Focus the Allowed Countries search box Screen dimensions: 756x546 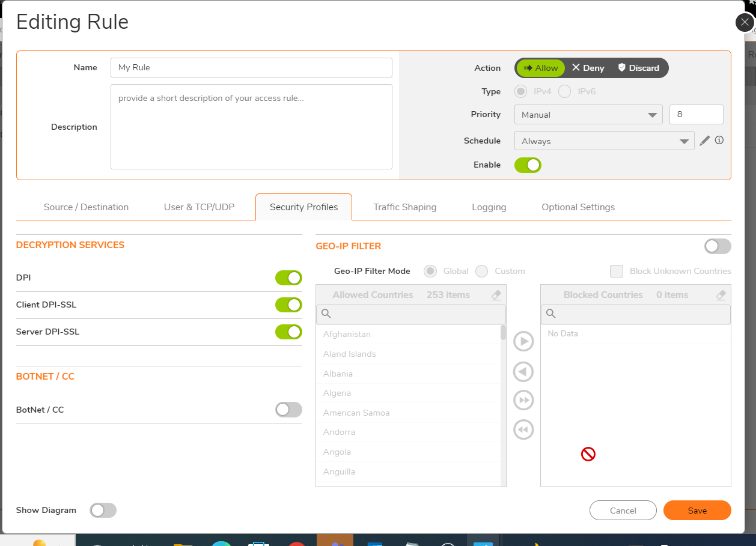411,314
